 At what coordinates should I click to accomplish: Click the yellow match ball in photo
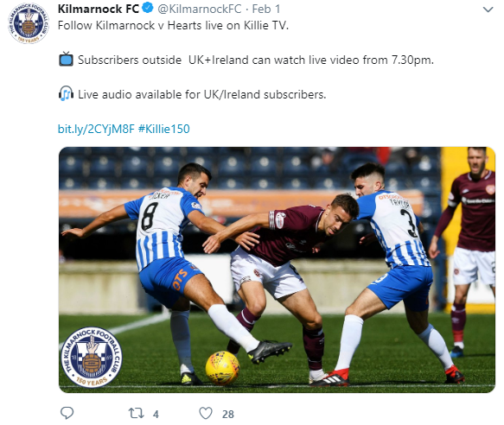tap(222, 367)
